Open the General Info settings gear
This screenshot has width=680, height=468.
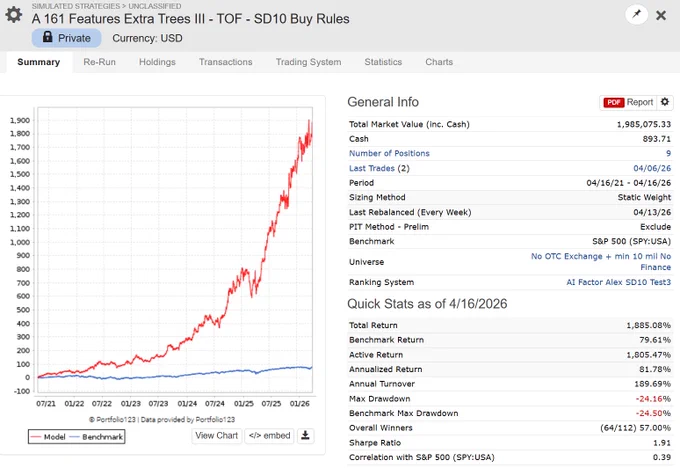tap(665, 102)
